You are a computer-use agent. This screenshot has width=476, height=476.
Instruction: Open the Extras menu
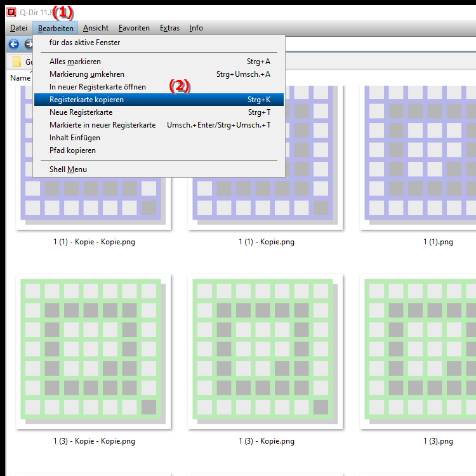[169, 28]
